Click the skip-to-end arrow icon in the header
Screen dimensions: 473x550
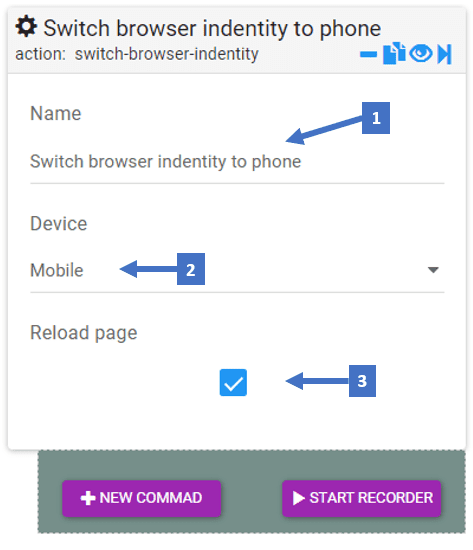pos(444,54)
